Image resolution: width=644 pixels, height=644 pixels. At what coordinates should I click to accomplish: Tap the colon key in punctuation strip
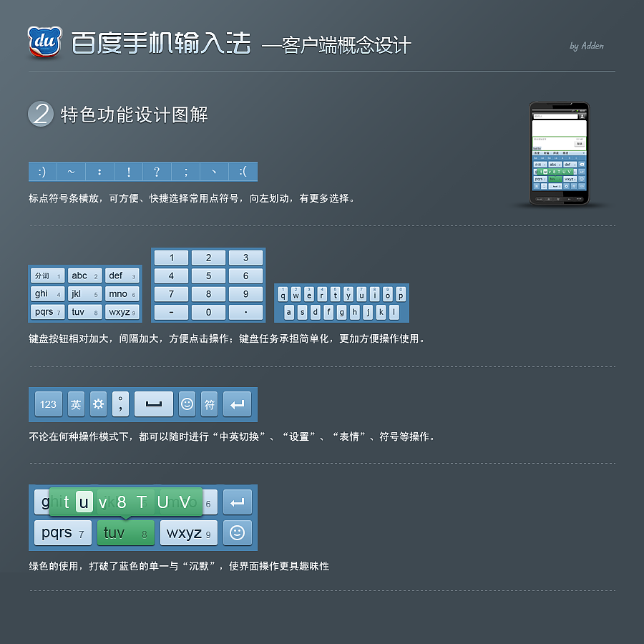pos(99,172)
